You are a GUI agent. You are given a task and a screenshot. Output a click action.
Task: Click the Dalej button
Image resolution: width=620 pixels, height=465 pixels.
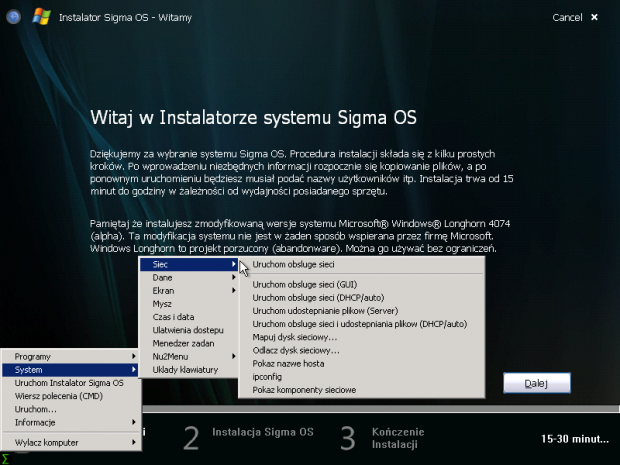[537, 383]
